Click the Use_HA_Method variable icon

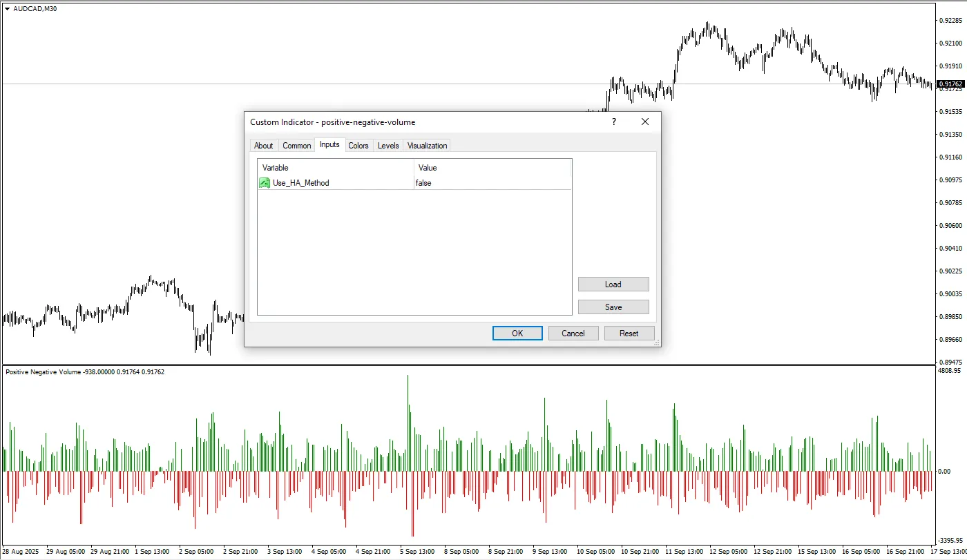point(265,183)
